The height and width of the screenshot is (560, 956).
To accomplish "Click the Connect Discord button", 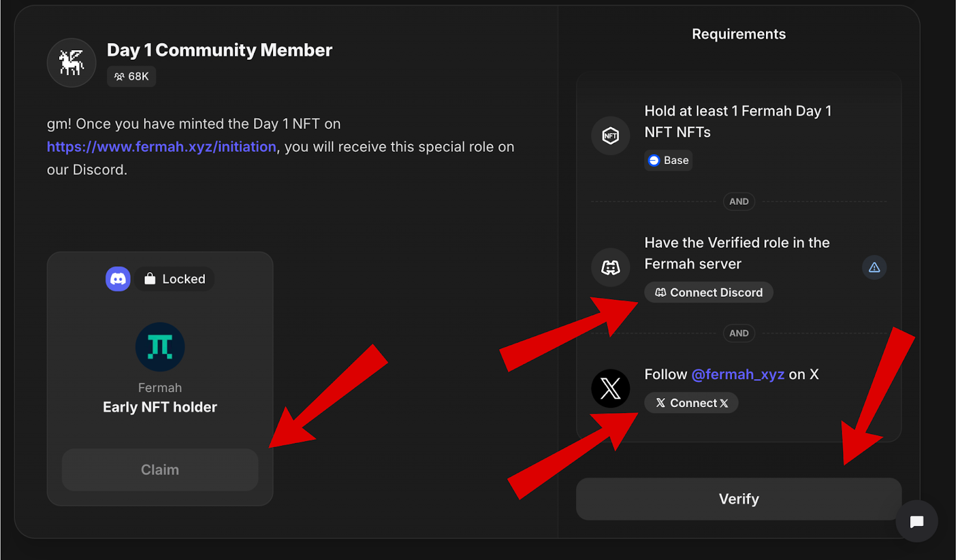I will pyautogui.click(x=709, y=293).
